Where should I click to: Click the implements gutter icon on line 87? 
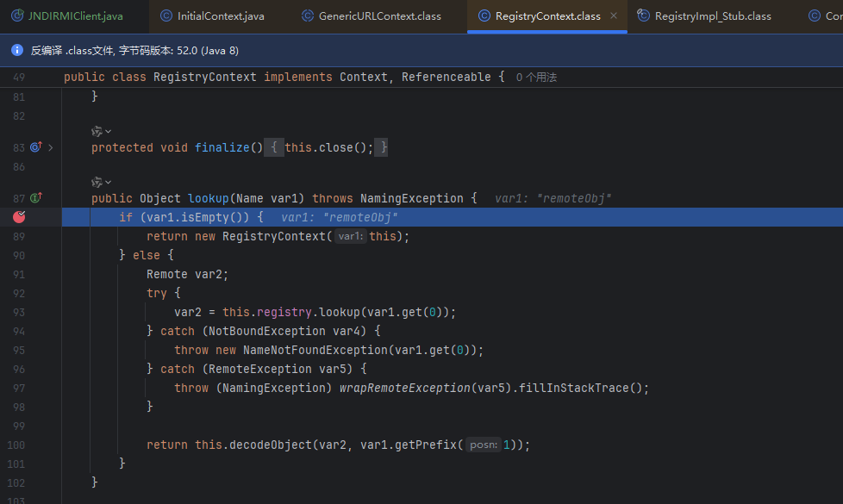click(x=36, y=198)
